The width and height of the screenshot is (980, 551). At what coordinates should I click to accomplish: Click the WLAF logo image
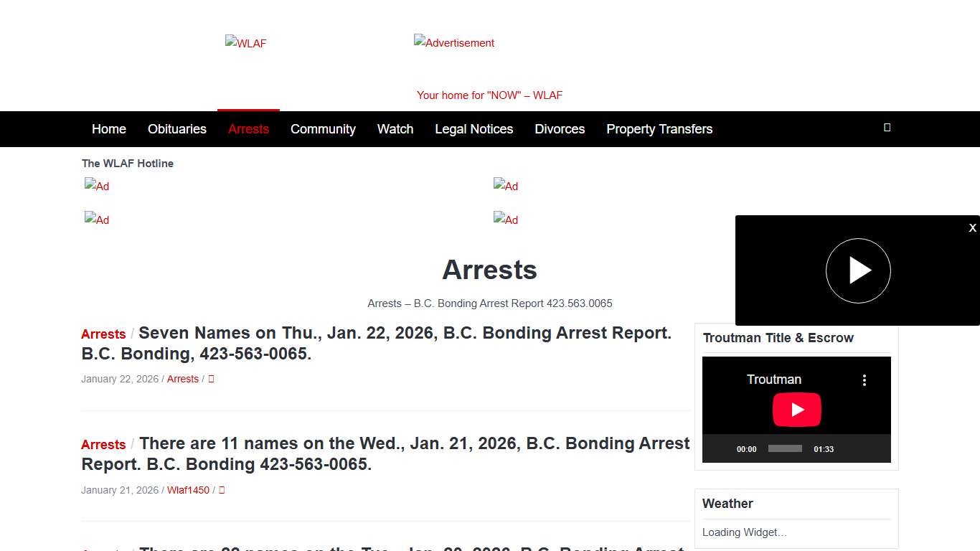tap(245, 43)
